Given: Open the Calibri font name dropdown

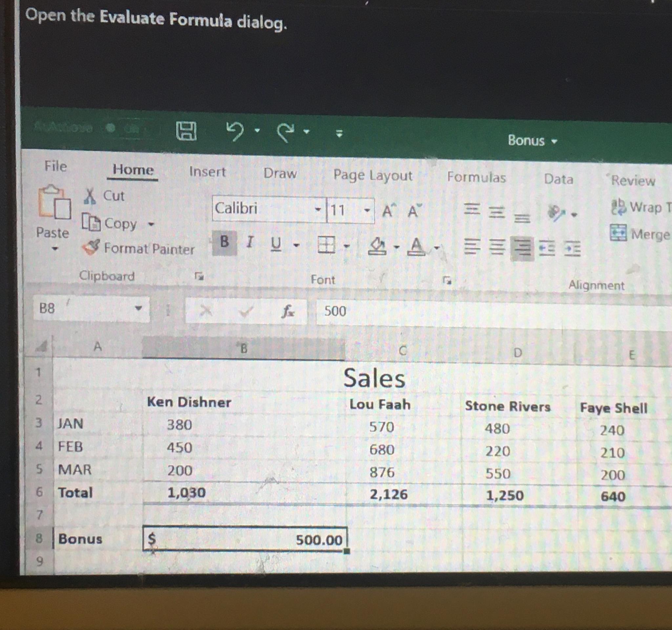Looking at the screenshot, I should pos(318,210).
